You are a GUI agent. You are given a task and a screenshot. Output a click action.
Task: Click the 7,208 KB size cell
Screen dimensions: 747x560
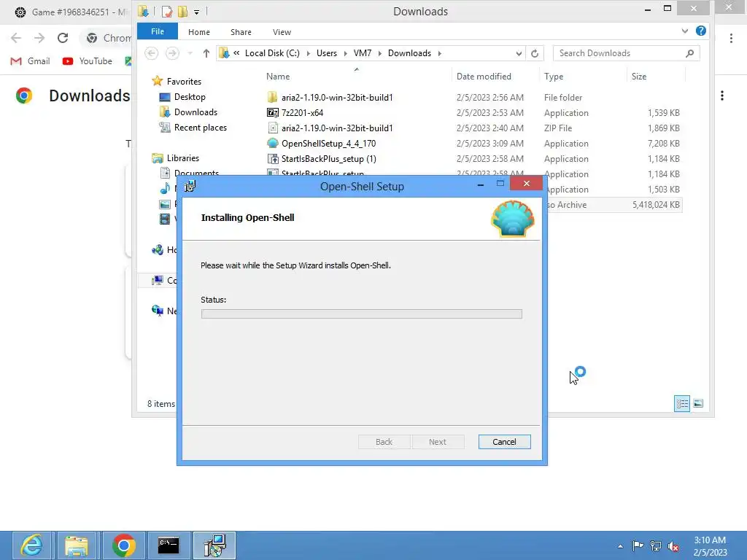coord(664,143)
